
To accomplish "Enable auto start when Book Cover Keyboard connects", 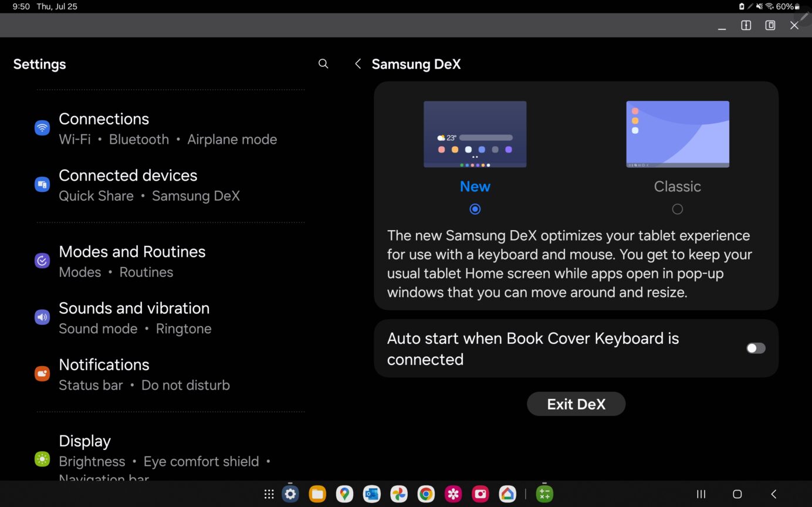I will click(756, 348).
